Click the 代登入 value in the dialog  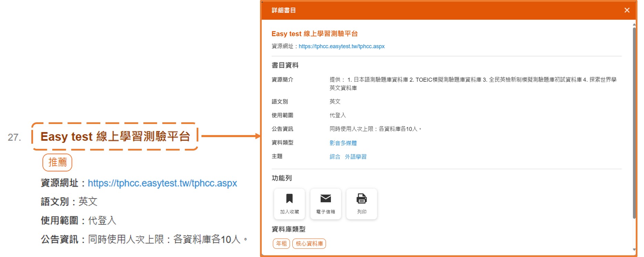coord(337,115)
